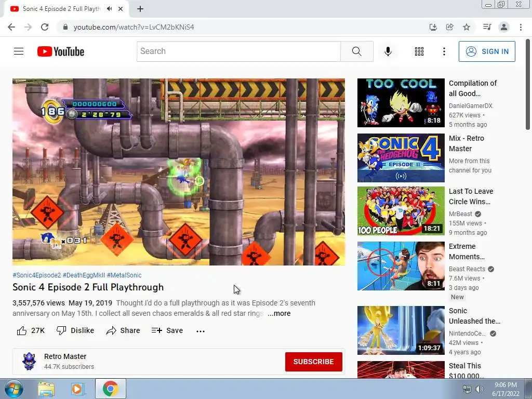532x399 pixels.
Task: Open a new tab with the plus button
Action: click(x=140, y=9)
